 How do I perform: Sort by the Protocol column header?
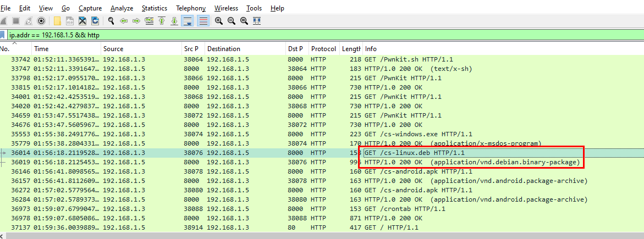coord(322,49)
